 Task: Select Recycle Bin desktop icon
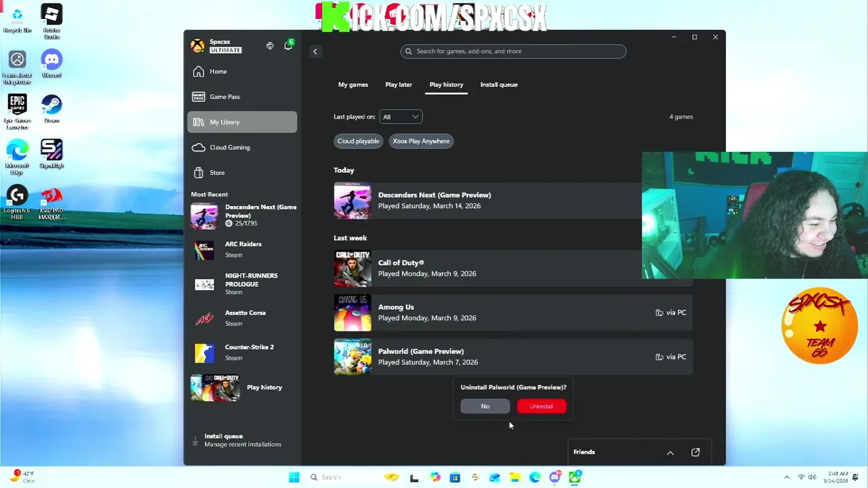point(18,19)
